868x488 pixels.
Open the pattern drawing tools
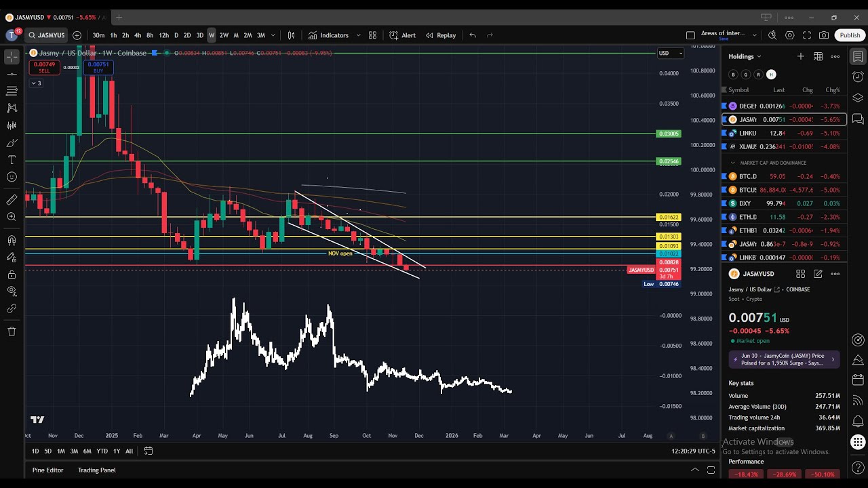[x=12, y=108]
